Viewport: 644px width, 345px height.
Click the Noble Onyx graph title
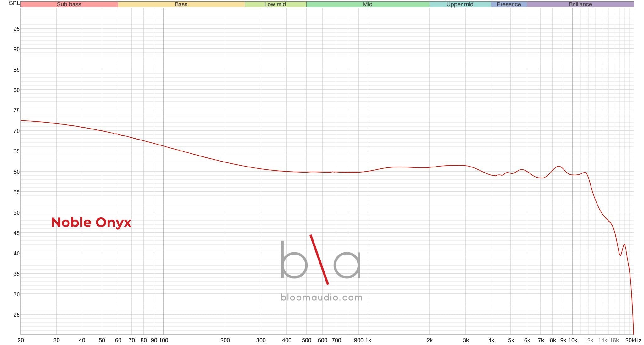click(91, 222)
